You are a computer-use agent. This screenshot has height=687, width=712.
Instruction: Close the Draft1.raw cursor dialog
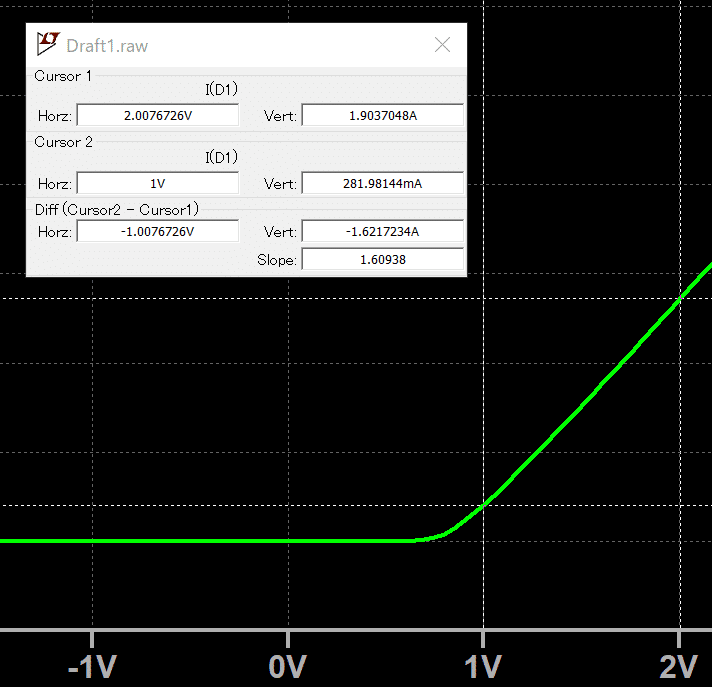tap(442, 45)
